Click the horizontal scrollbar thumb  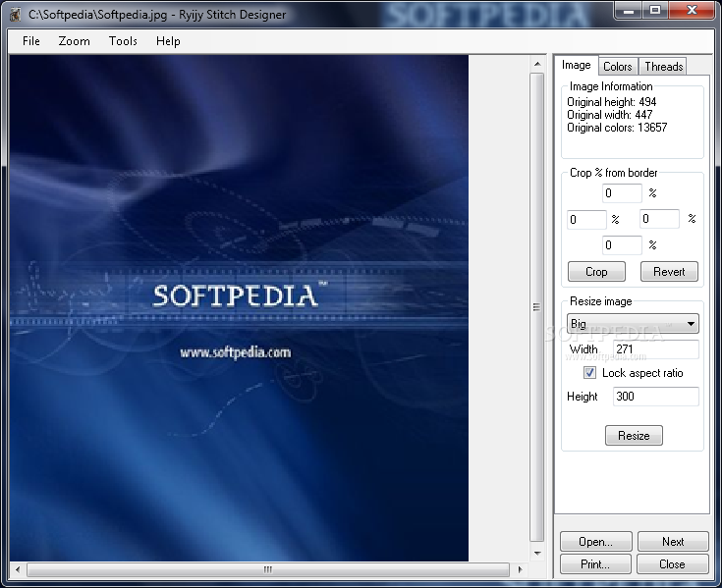click(x=268, y=569)
